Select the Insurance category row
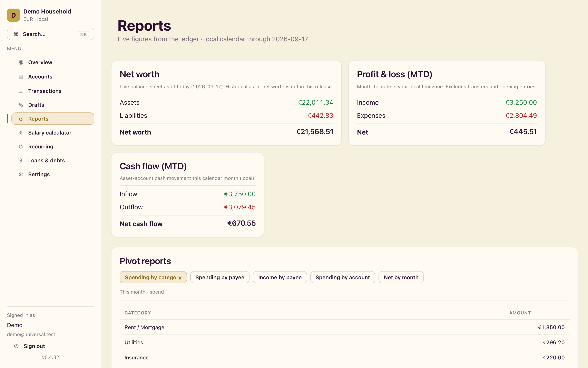Screen dimensions: 588x368 [344, 358]
